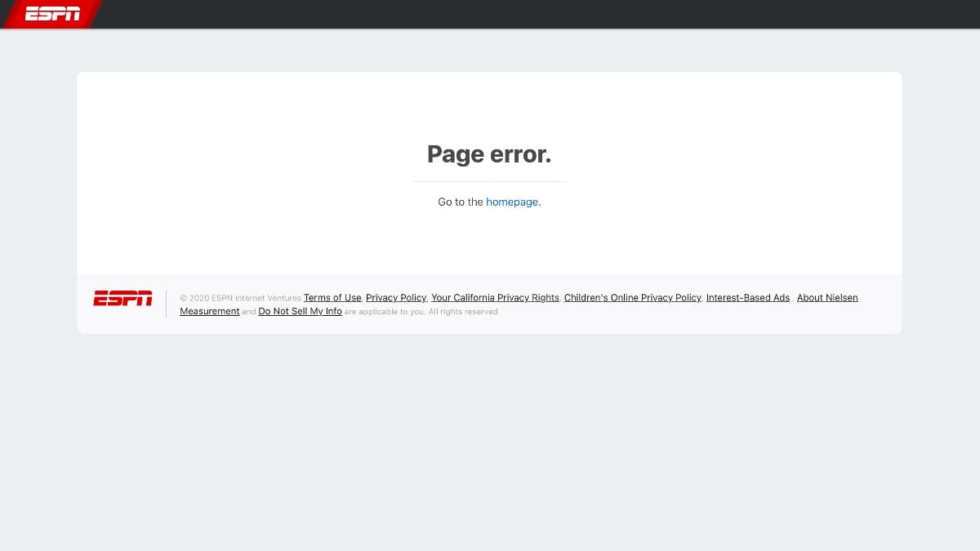Click the 'Page error.' heading
Screen dimensions: 980x551
click(x=489, y=153)
